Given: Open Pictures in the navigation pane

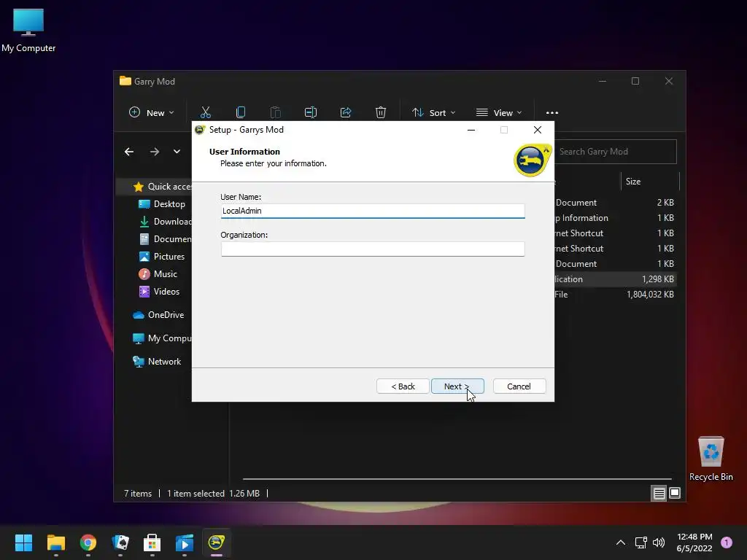Looking at the screenshot, I should (x=161, y=256).
